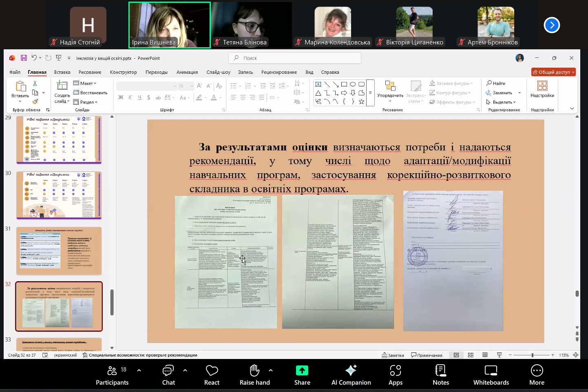Toggle the numbered list formatting

(x=248, y=86)
